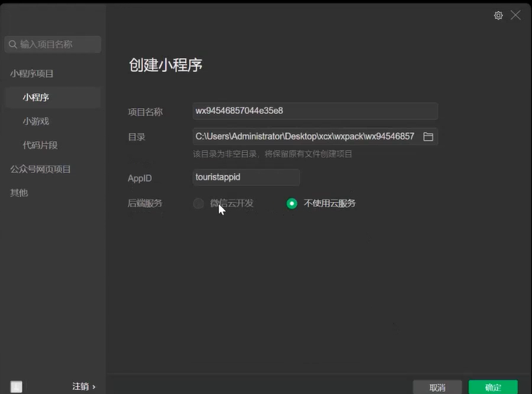This screenshot has height=394, width=532.
Task: Open settings via the gear icon
Action: [x=498, y=15]
